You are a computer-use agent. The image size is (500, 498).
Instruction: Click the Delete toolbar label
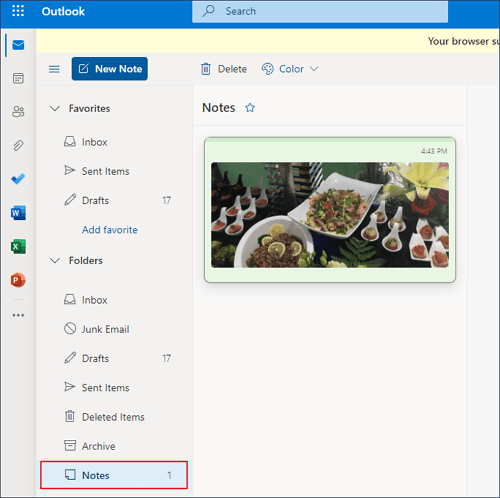click(232, 69)
